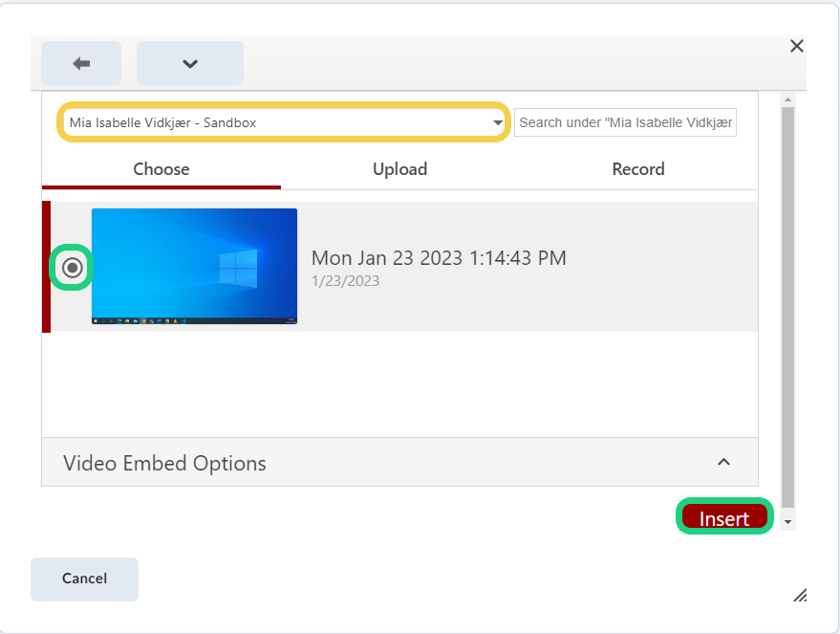Image resolution: width=840 pixels, height=634 pixels.
Task: Click the resize handle at the dialog corner
Action: click(x=800, y=595)
